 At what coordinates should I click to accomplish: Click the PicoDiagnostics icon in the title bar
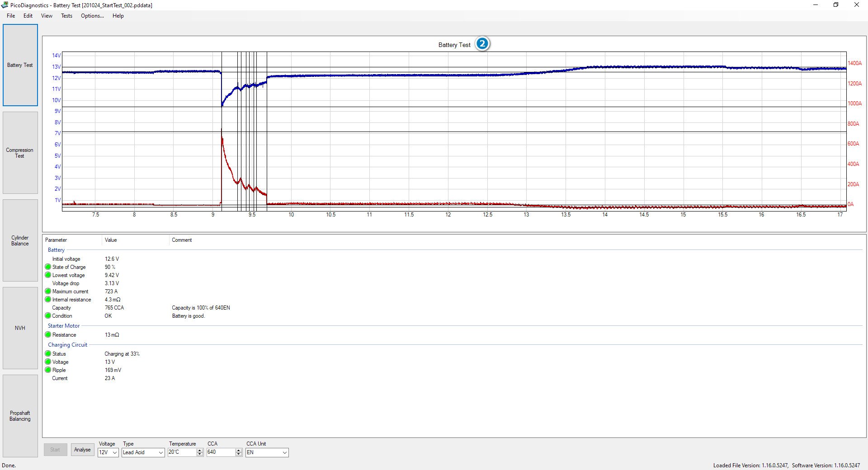[x=4, y=5]
